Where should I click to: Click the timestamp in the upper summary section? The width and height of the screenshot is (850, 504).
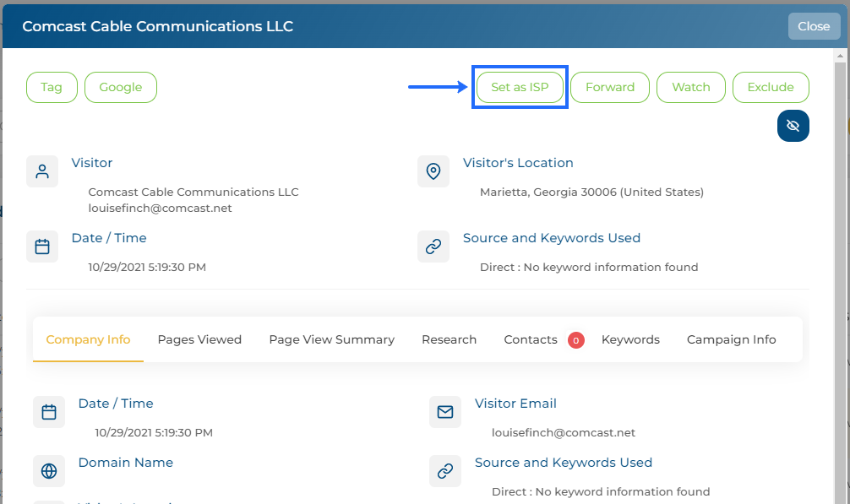click(147, 268)
